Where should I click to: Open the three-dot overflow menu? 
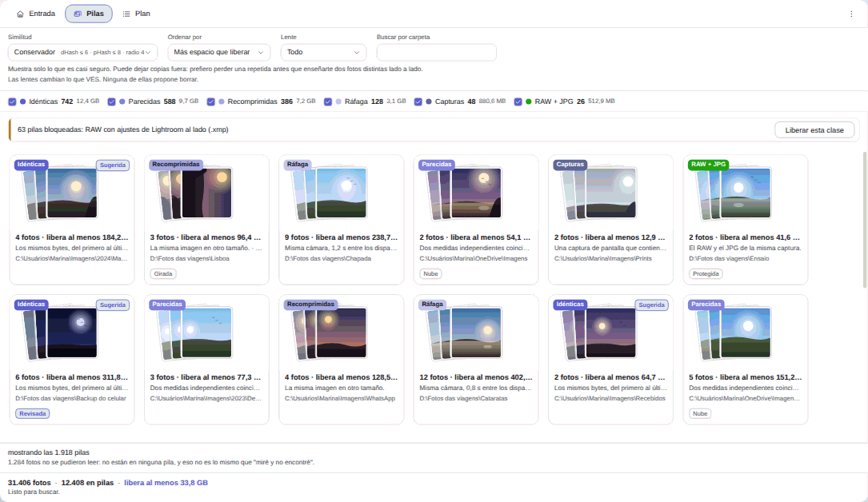tap(851, 14)
